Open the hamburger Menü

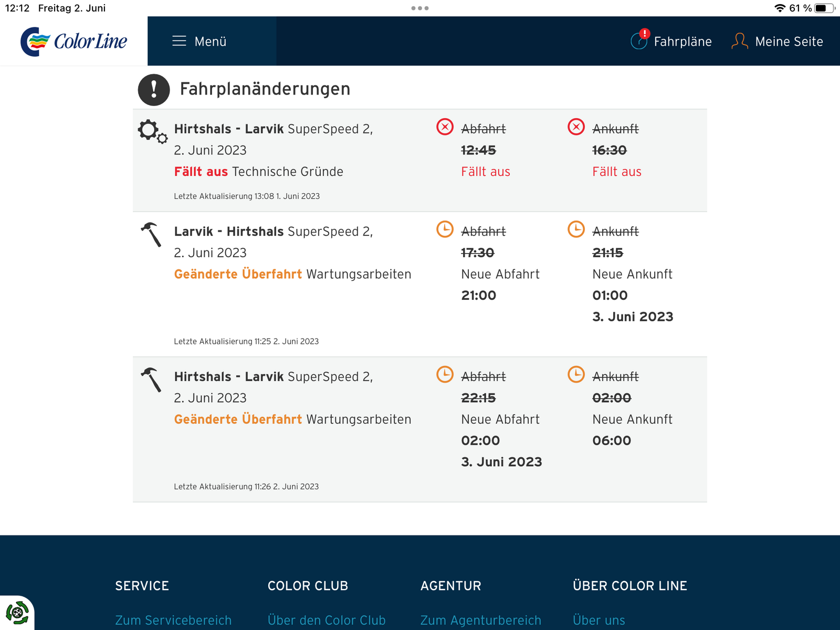(199, 41)
